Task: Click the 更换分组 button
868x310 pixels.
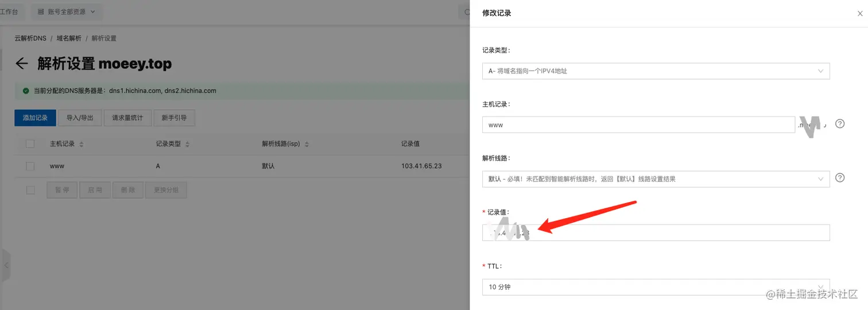Action: click(166, 190)
